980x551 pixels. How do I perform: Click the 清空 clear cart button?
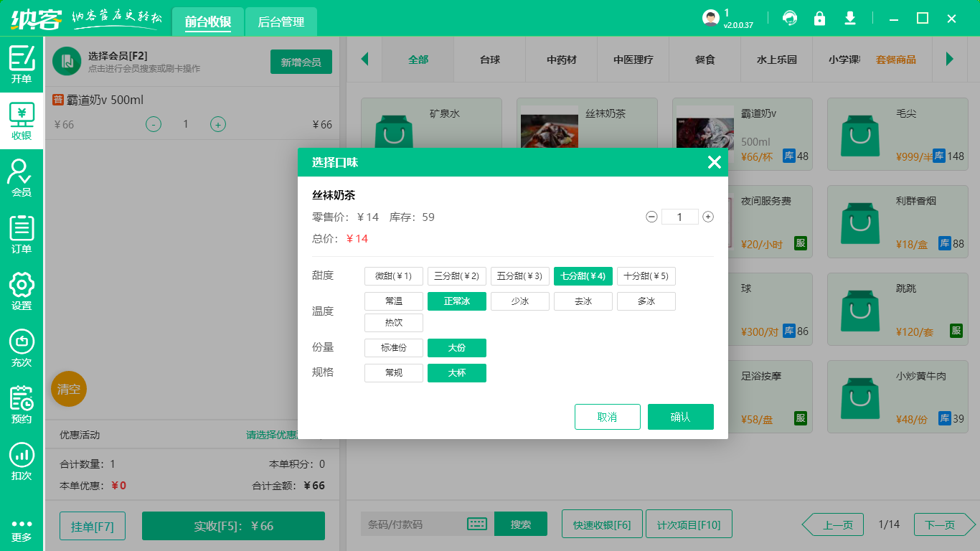click(69, 389)
